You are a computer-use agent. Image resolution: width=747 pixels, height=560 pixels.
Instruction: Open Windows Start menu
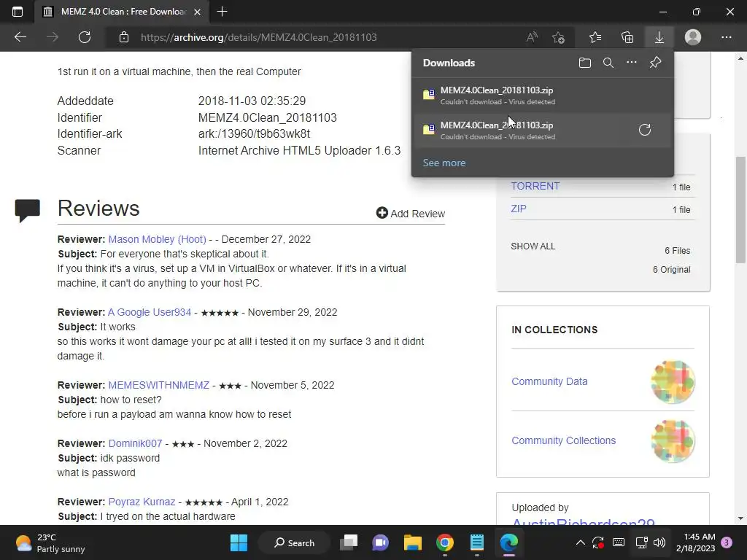(239, 542)
